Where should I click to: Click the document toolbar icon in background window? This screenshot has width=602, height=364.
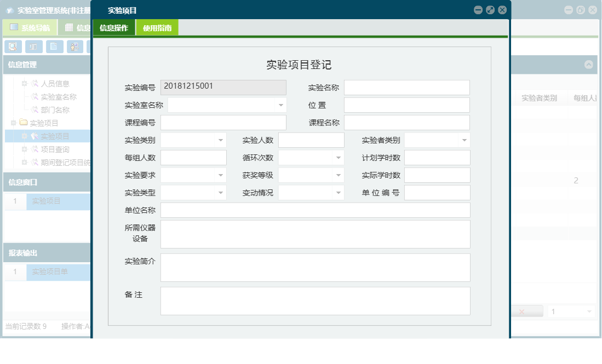point(55,47)
